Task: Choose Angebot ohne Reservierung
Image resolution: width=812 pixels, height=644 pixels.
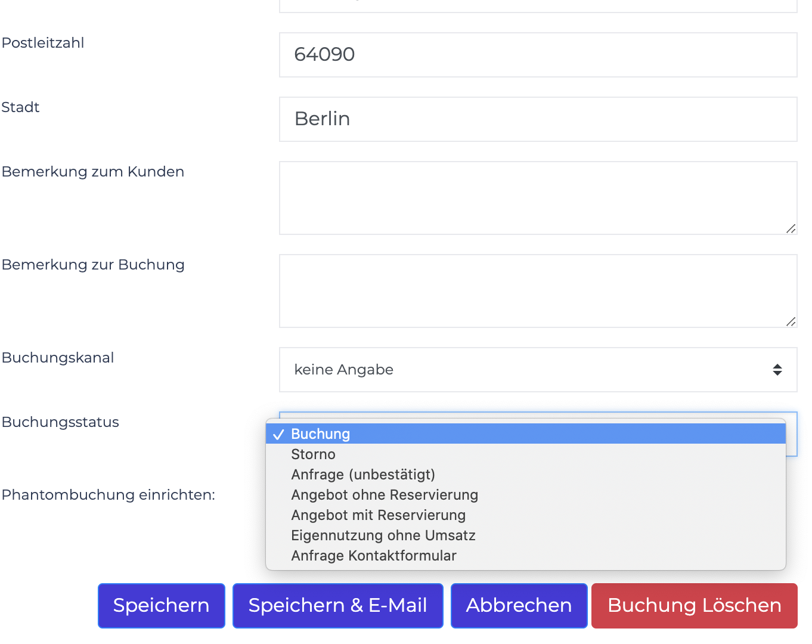Action: [x=525, y=495]
